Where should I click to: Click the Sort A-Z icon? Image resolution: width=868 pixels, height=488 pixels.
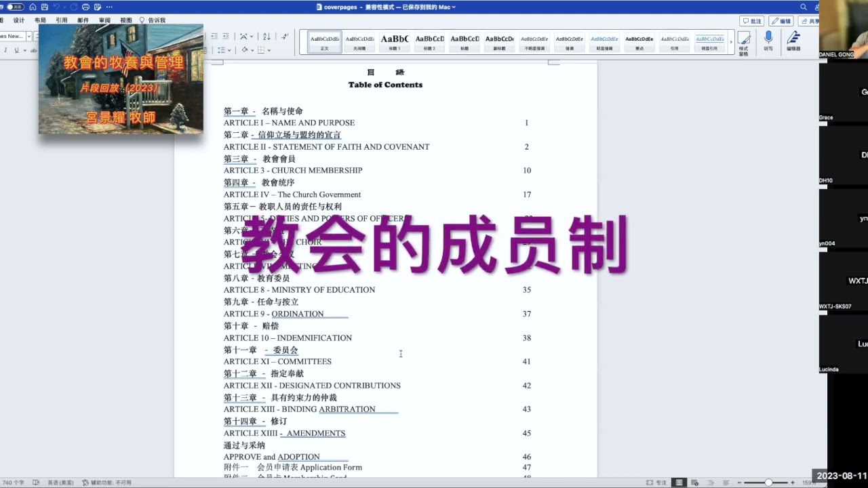(x=267, y=36)
